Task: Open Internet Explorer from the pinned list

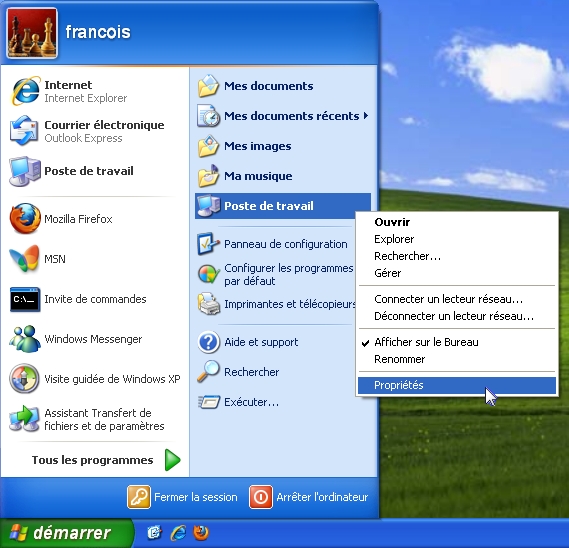Action: point(95,91)
